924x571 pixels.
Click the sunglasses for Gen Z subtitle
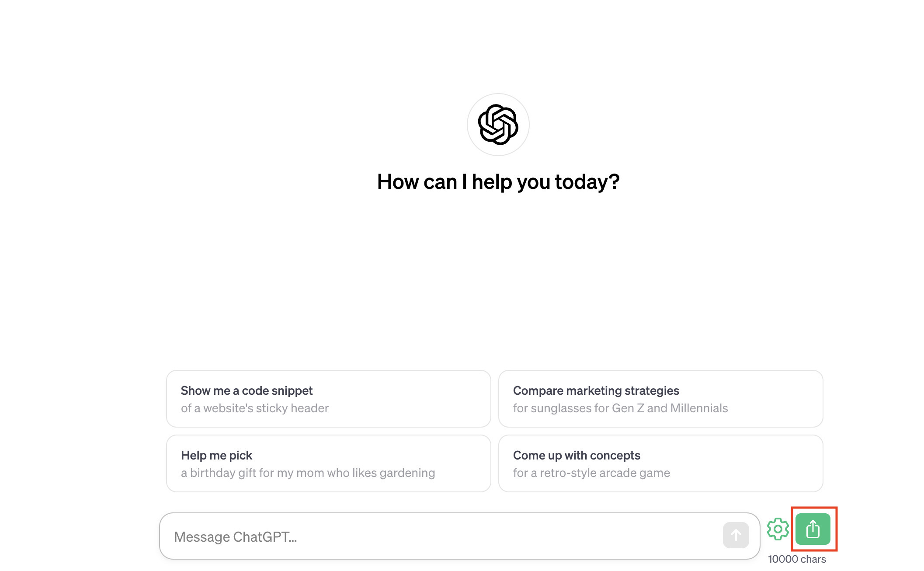tap(620, 408)
